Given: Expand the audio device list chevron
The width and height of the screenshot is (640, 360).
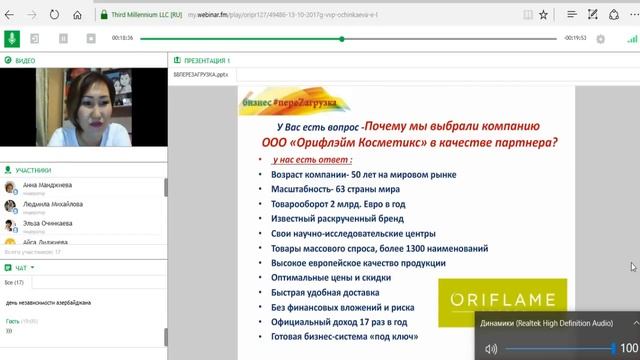Looking at the screenshot, I should (x=636, y=323).
